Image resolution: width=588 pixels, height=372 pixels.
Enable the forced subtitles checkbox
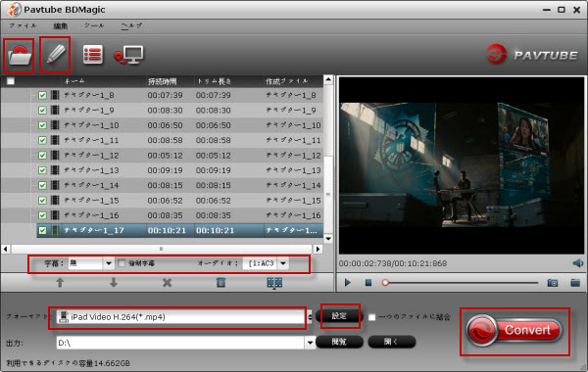point(122,263)
